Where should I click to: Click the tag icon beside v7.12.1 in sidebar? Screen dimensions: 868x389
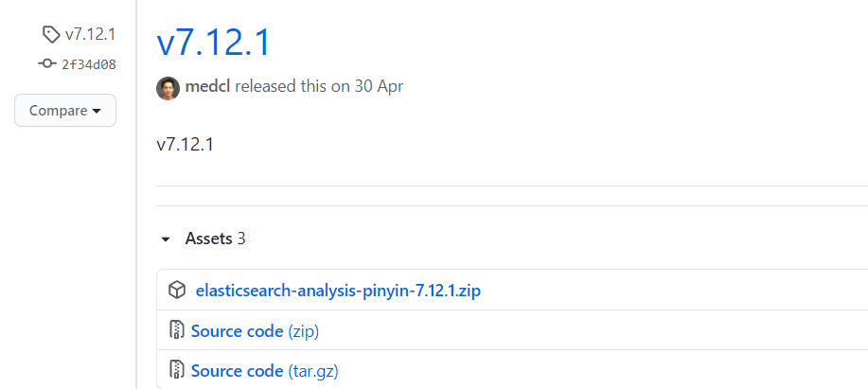pyautogui.click(x=51, y=34)
